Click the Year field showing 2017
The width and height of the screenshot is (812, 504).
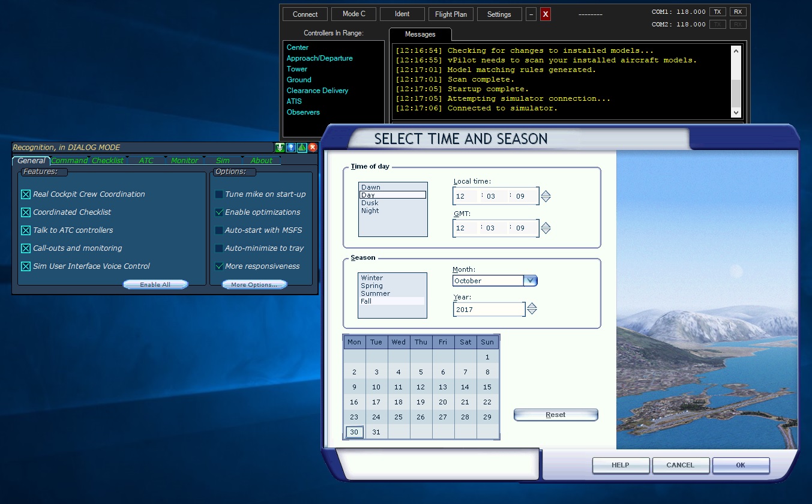(489, 310)
